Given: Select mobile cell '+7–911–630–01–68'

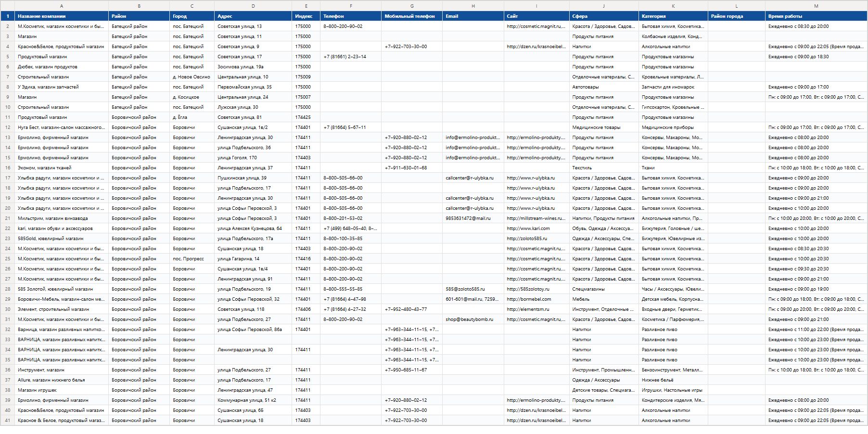Looking at the screenshot, I should coord(412,168).
